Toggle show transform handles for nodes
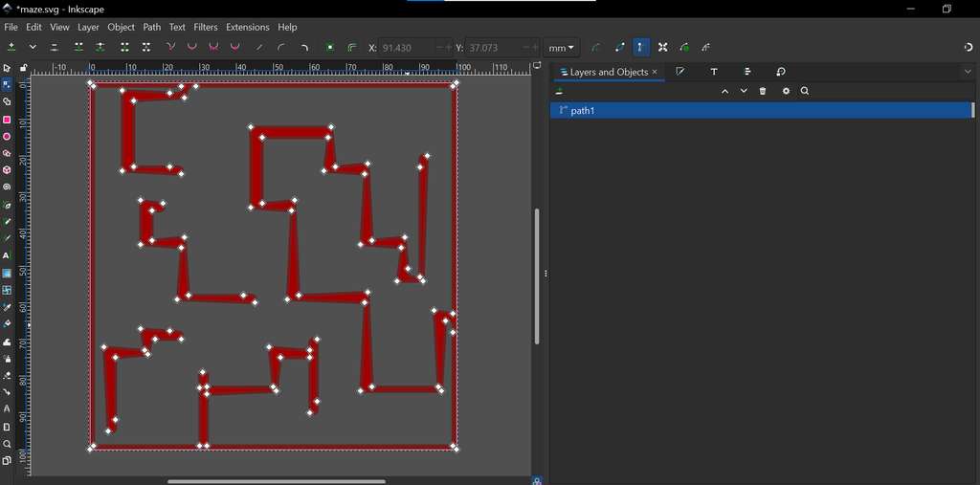 click(662, 47)
